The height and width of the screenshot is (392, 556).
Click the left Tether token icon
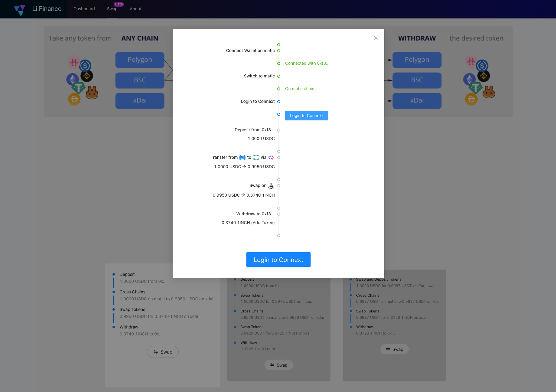(78, 88)
